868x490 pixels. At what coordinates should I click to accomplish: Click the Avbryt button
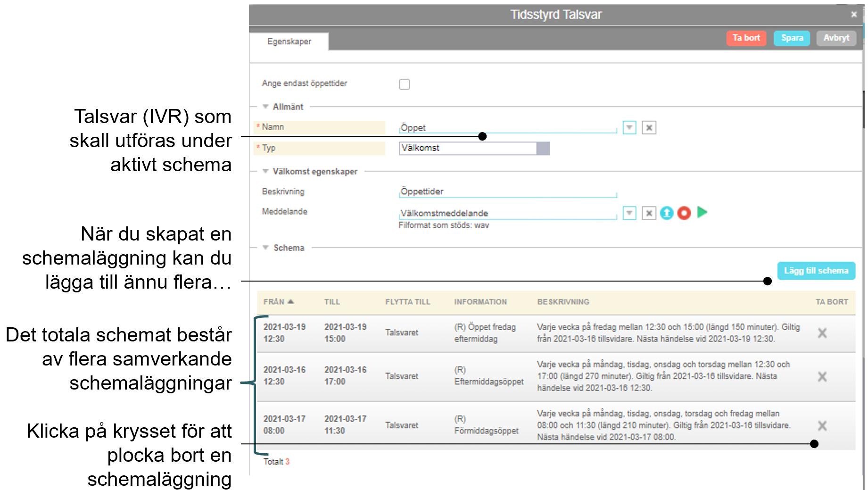(836, 38)
